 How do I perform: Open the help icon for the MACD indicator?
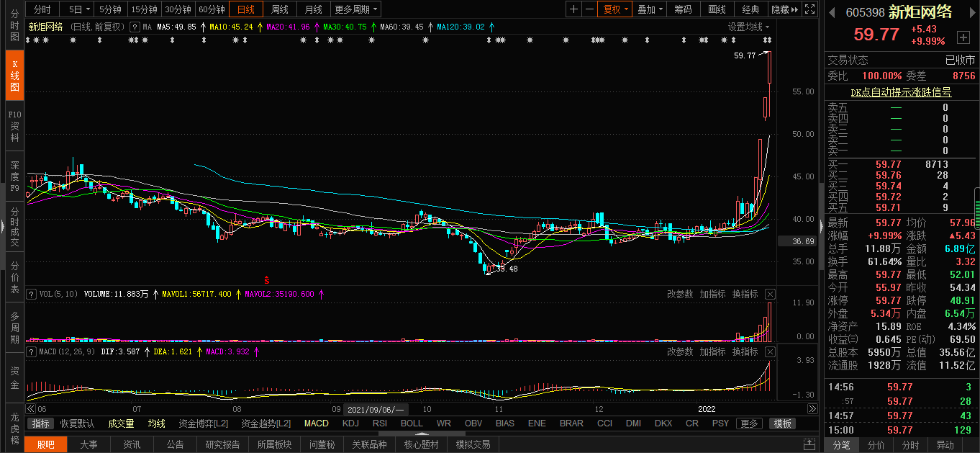pos(31,351)
